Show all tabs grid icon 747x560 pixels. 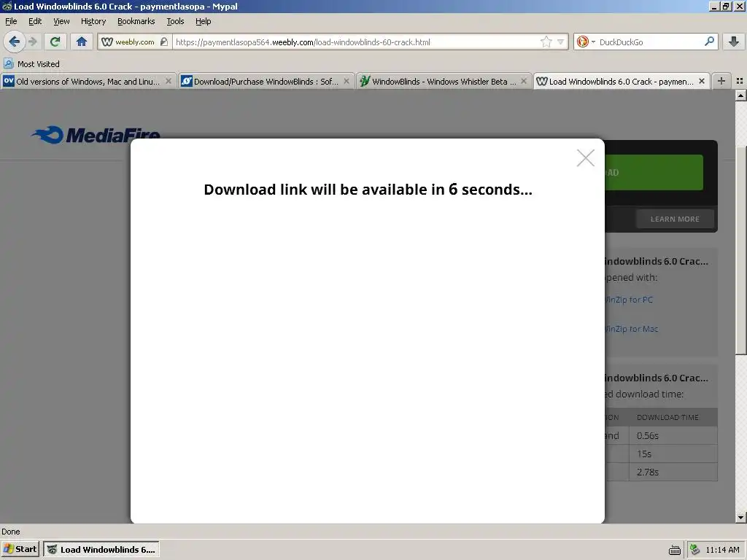pyautogui.click(x=740, y=81)
